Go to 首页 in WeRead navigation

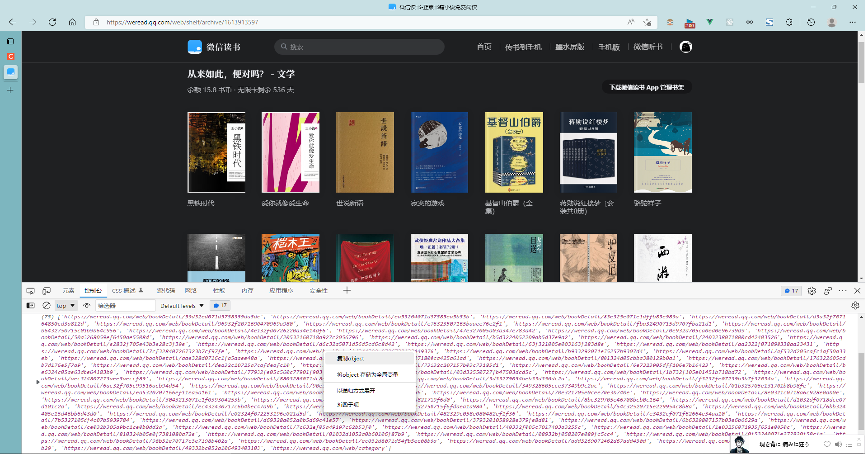[484, 47]
